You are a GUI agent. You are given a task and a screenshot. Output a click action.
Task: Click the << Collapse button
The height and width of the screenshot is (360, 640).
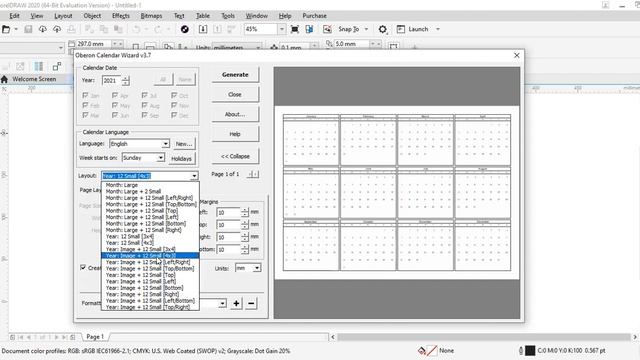point(235,156)
